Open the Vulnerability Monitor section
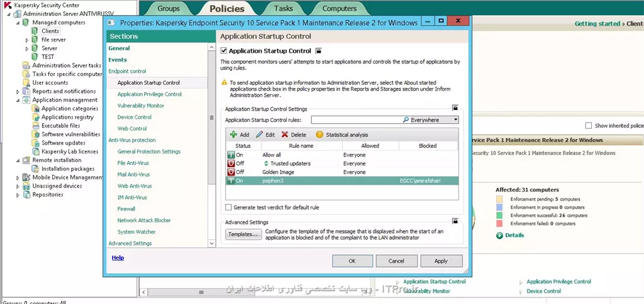644x304 pixels. tap(141, 106)
